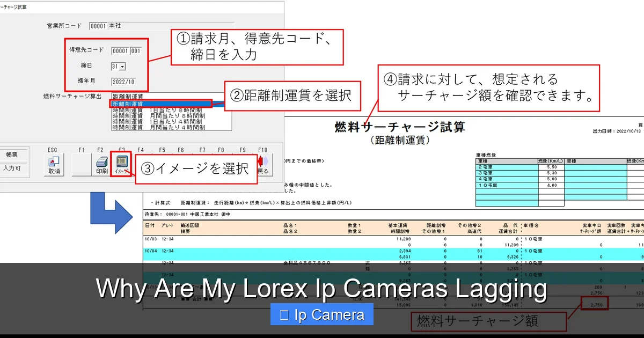Click the 帳票 button
Viewport: 644px width, 338px height.
[x=12, y=155]
